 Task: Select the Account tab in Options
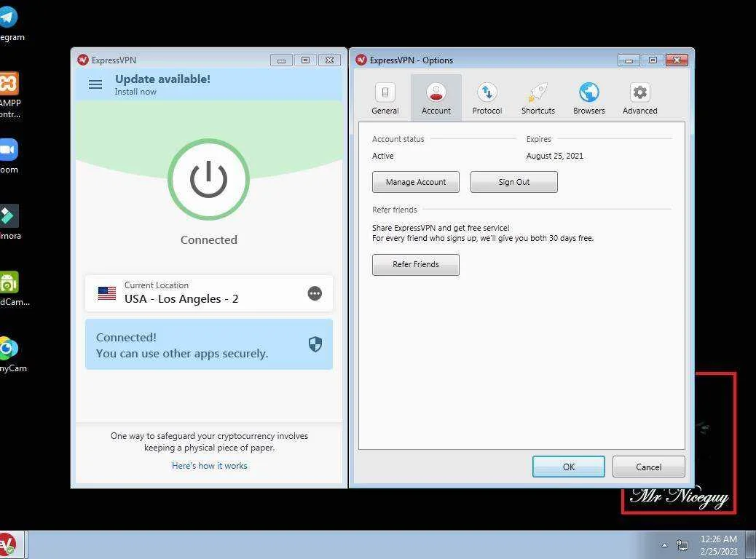point(436,98)
